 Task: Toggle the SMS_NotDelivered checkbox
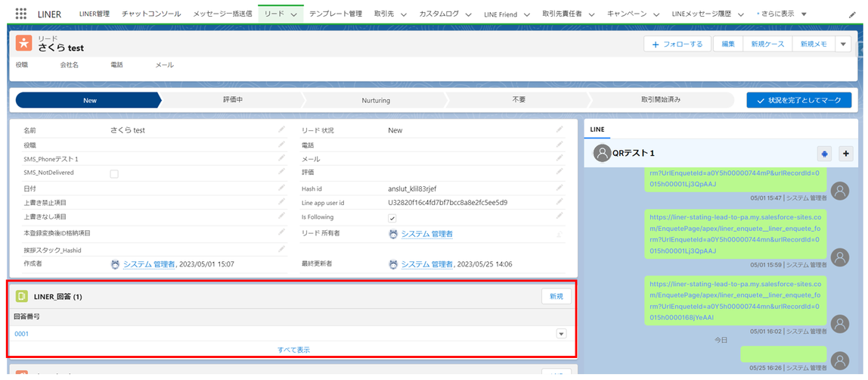click(x=114, y=174)
